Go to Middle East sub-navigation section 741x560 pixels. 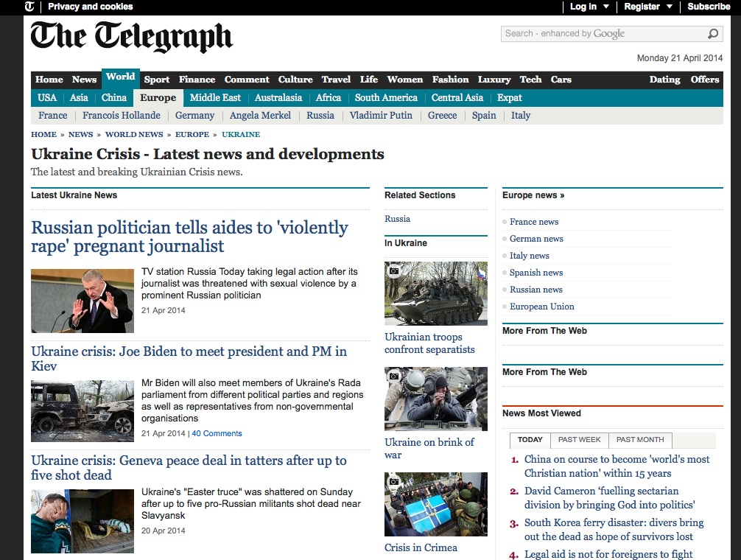click(x=215, y=98)
